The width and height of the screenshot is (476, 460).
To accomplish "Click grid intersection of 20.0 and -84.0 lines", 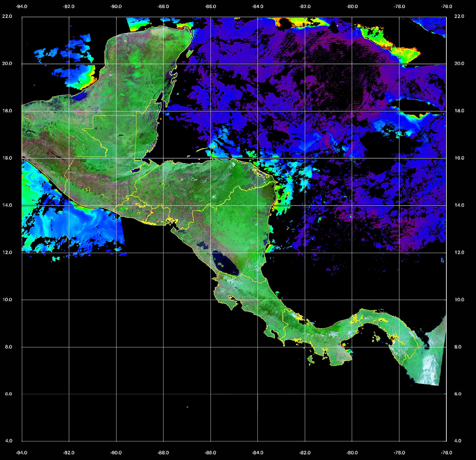I will point(258,64).
